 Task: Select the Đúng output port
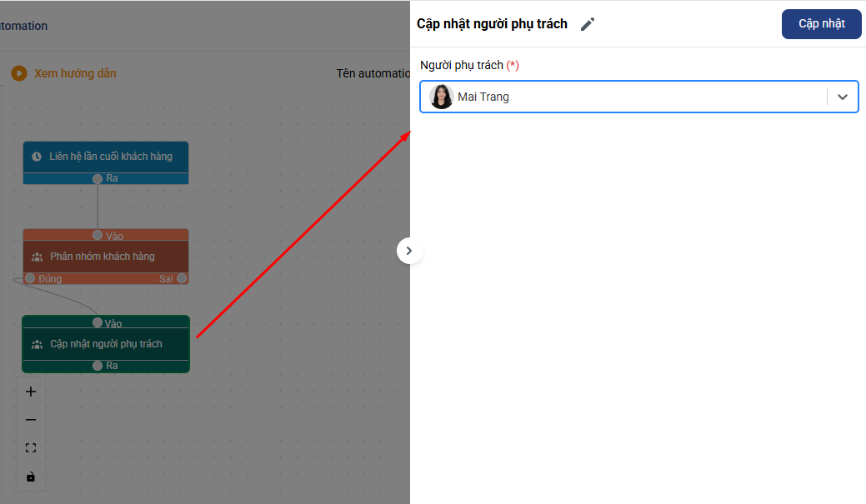31,278
